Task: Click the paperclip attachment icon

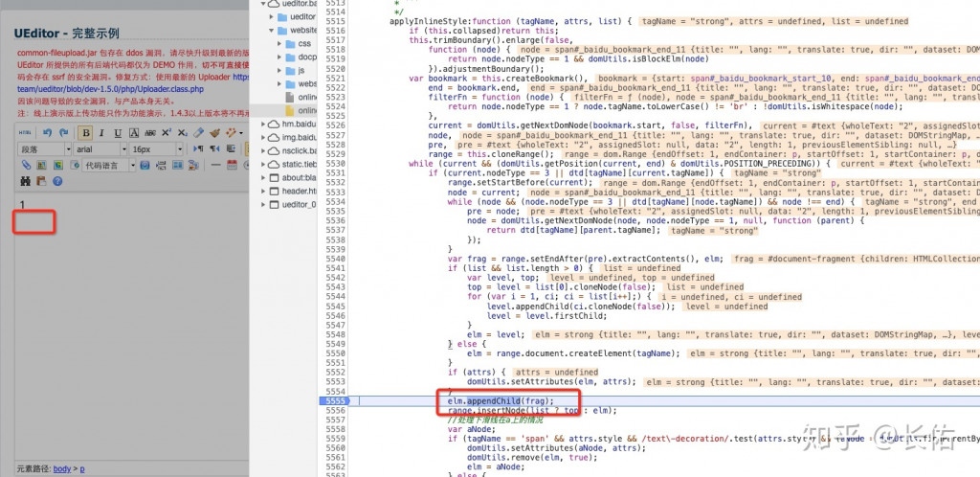Action: [26, 165]
